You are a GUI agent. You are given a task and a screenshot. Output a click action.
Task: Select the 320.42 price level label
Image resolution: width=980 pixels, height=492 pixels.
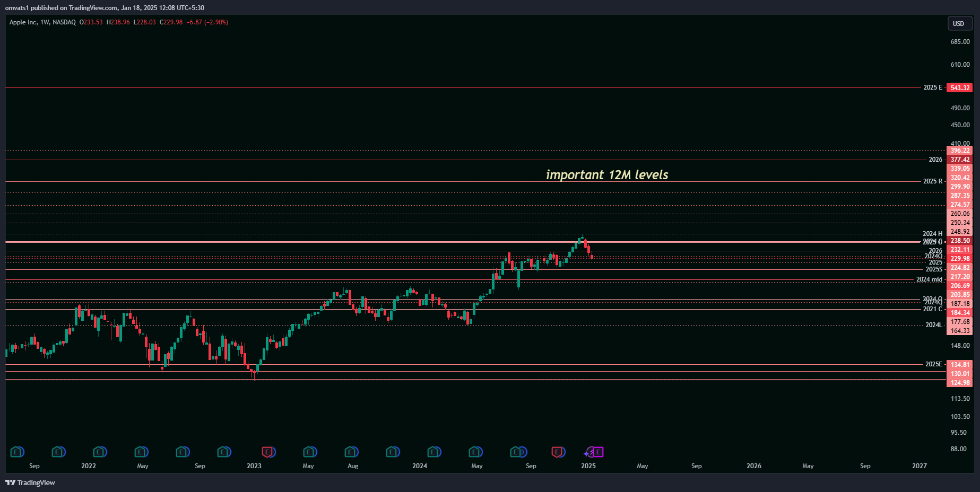coord(959,178)
